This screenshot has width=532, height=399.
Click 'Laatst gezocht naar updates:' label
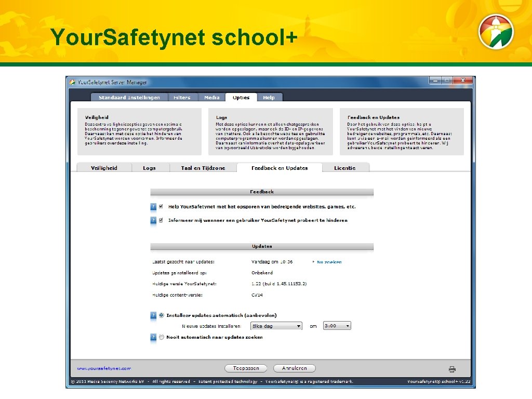(183, 262)
